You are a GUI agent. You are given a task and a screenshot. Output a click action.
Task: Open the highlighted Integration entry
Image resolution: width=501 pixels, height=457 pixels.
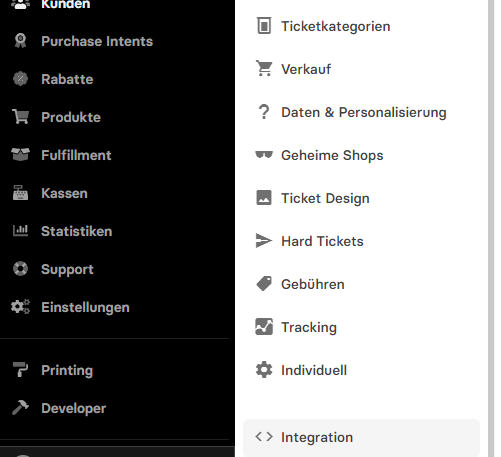pyautogui.click(x=361, y=437)
